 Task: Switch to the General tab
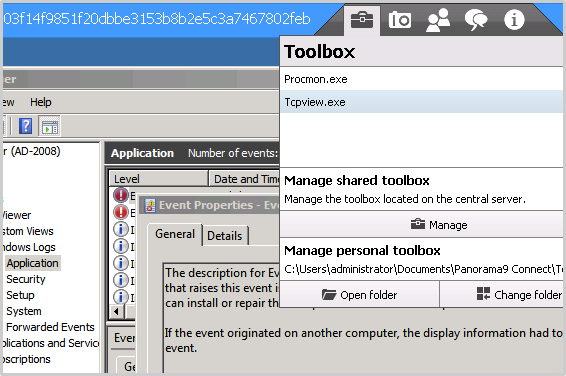pos(175,234)
